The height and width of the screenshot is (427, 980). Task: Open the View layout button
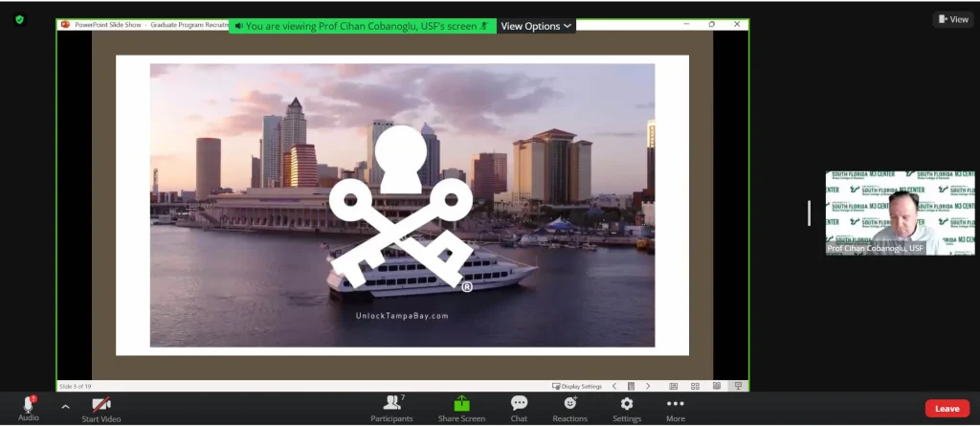953,19
